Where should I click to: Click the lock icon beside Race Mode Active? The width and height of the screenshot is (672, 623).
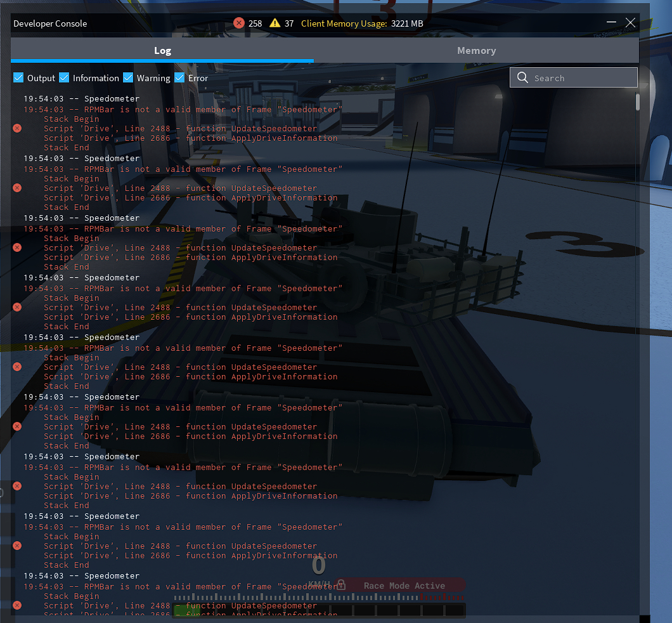pos(341,584)
